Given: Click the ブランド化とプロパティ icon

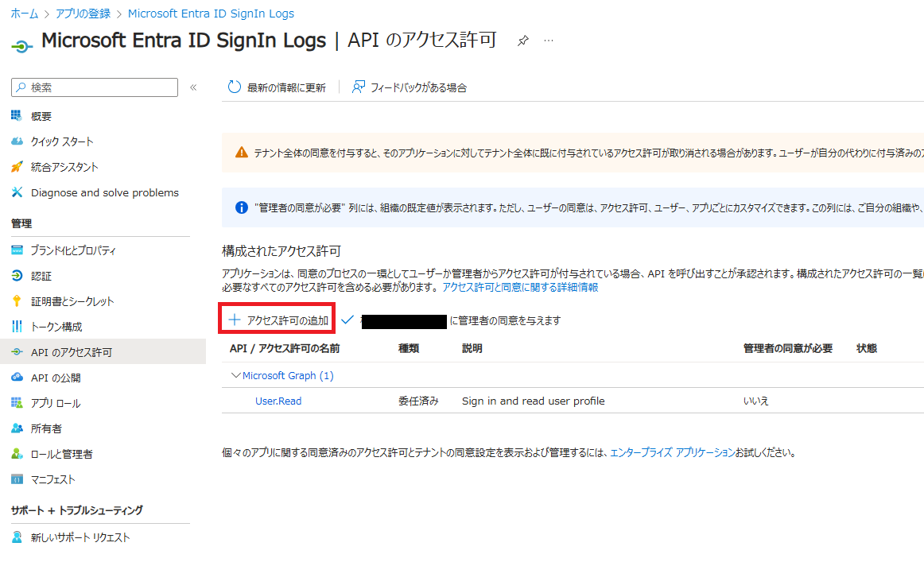Looking at the screenshot, I should click(x=17, y=250).
